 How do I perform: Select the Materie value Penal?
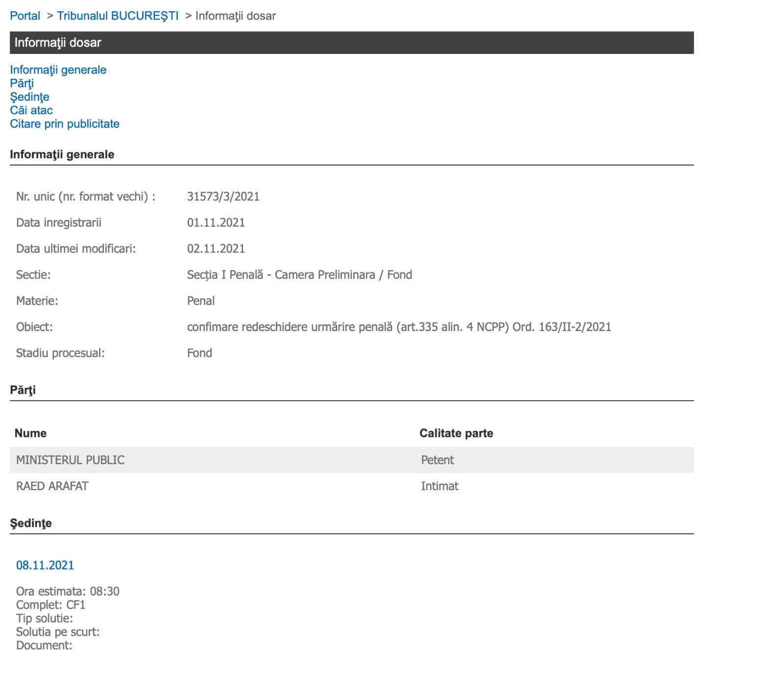(201, 301)
